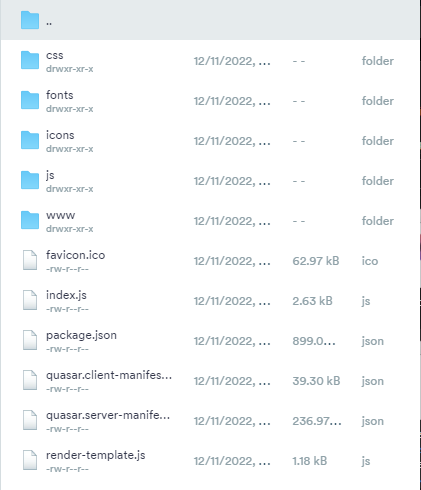Click the package.json file icon

click(x=30, y=340)
